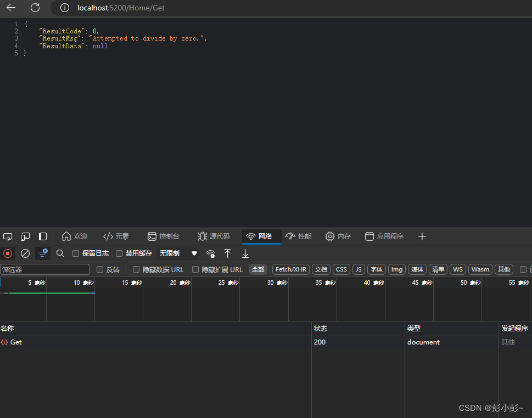Clear the network log
Viewport: 532px width, 418px height.
[25, 253]
